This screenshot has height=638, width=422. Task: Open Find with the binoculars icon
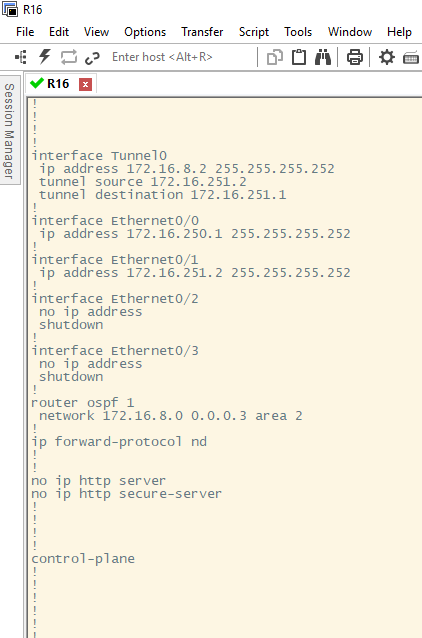(323, 57)
